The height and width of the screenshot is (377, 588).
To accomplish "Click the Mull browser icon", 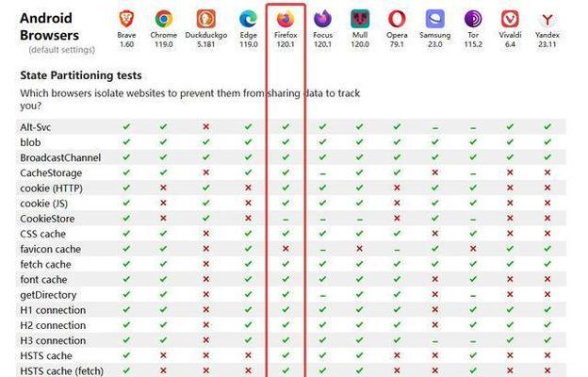I will pyautogui.click(x=360, y=19).
